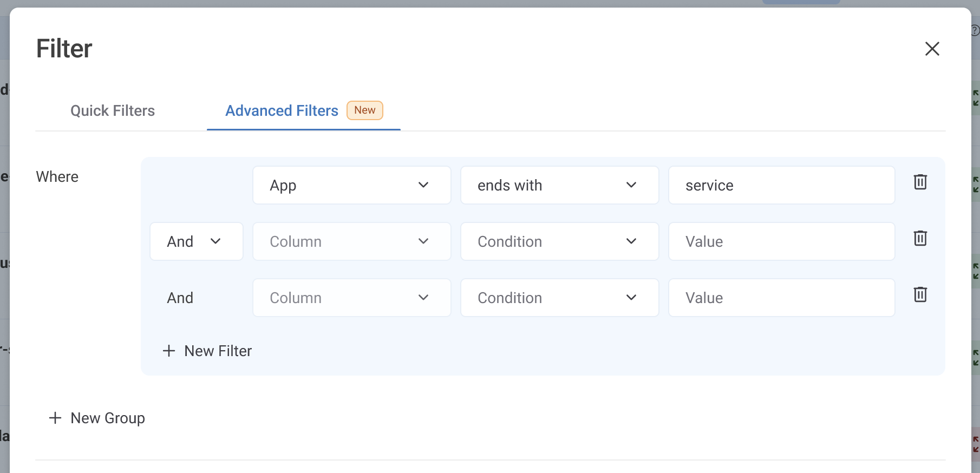The width and height of the screenshot is (980, 473).
Task: Expand the "ends with" condition dropdown
Action: [559, 185]
